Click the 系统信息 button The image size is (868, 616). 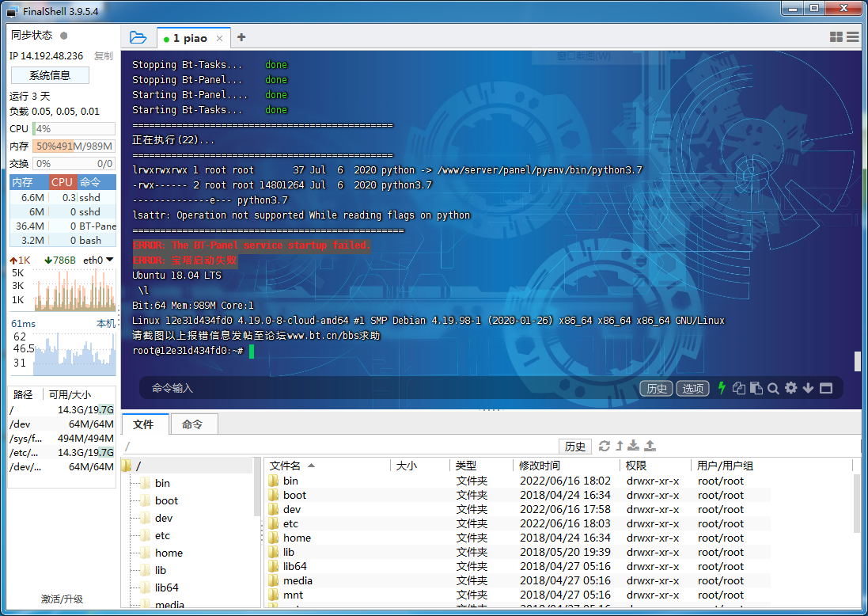click(x=50, y=75)
